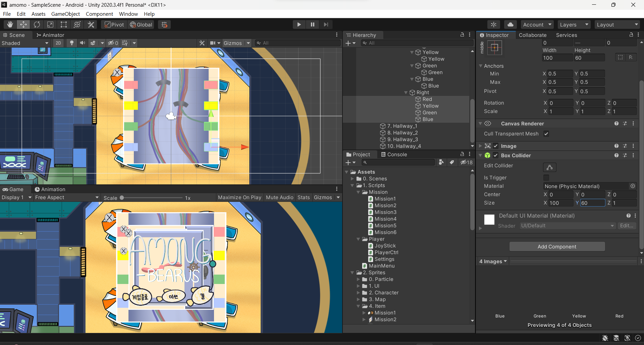Toggle grid snapping icon in toolbar
Image resolution: width=644 pixels, height=345 pixels.
pyautogui.click(x=164, y=24)
